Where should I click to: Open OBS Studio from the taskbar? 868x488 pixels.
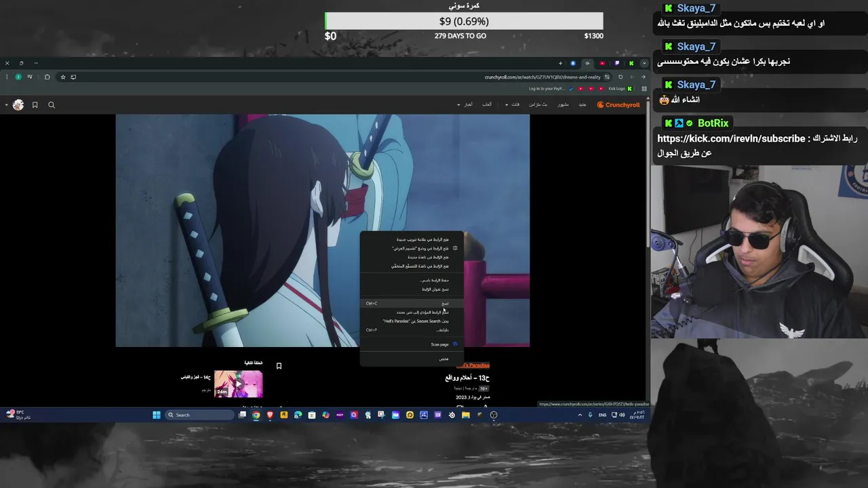(x=494, y=415)
